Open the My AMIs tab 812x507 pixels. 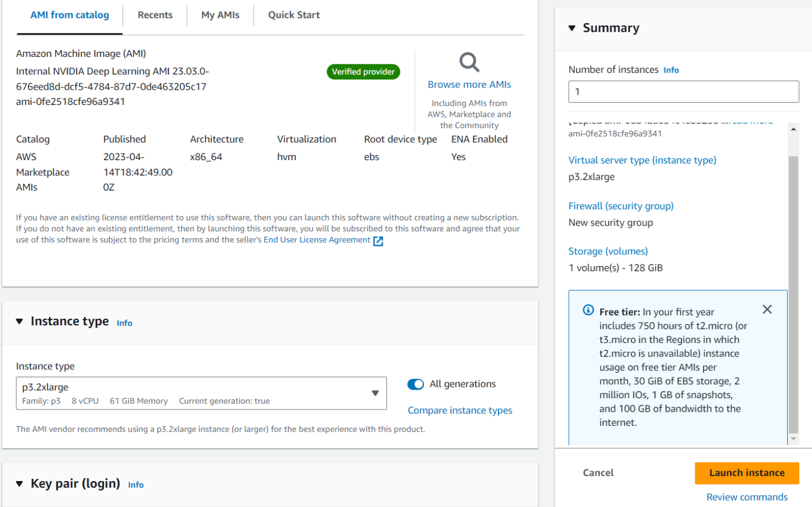pos(220,15)
